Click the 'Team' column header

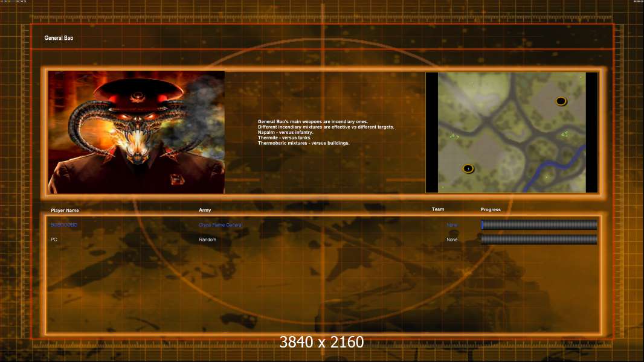coord(438,209)
